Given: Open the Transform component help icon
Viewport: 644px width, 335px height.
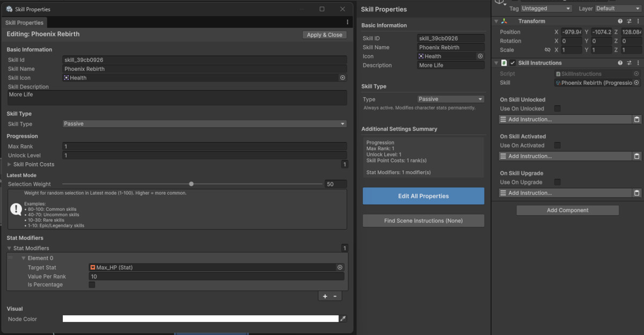Looking at the screenshot, I should pyautogui.click(x=620, y=21).
